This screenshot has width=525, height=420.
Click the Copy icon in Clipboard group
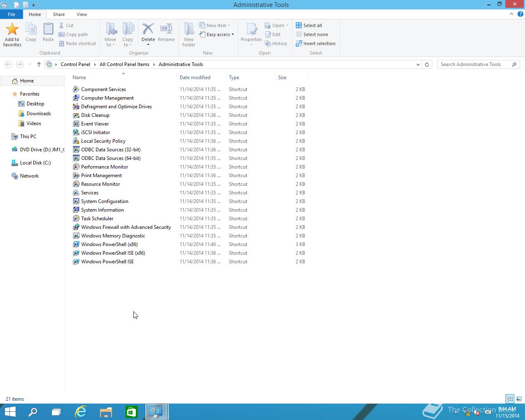pos(31,29)
